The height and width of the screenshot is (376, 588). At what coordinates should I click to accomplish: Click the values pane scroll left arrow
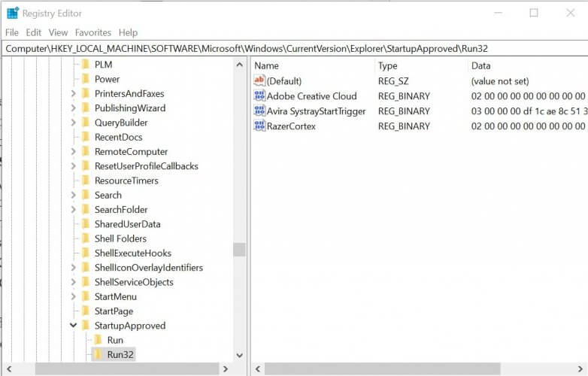(258, 369)
